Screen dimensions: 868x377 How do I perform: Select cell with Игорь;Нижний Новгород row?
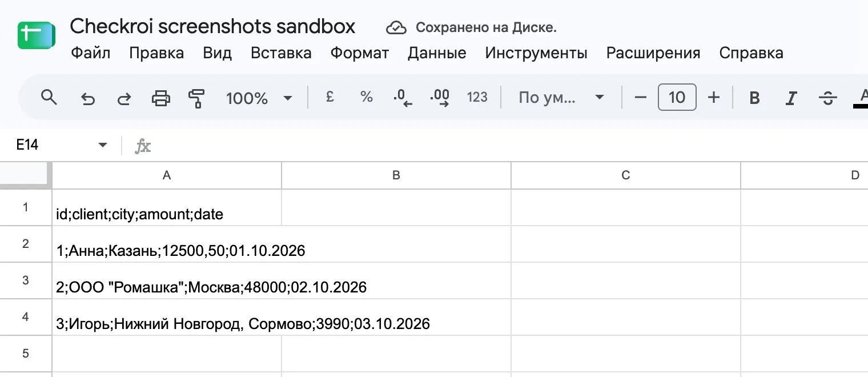click(x=167, y=317)
